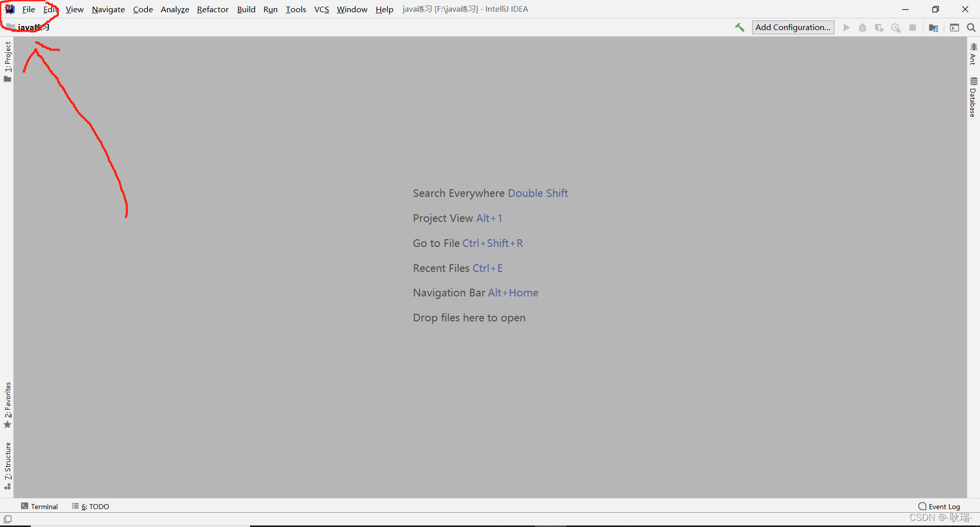Click the Stop square icon
The height and width of the screenshot is (527, 980).
tap(913, 28)
